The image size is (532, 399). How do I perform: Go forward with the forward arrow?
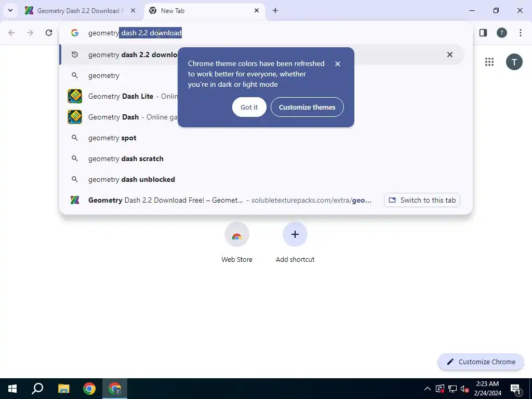click(x=30, y=33)
